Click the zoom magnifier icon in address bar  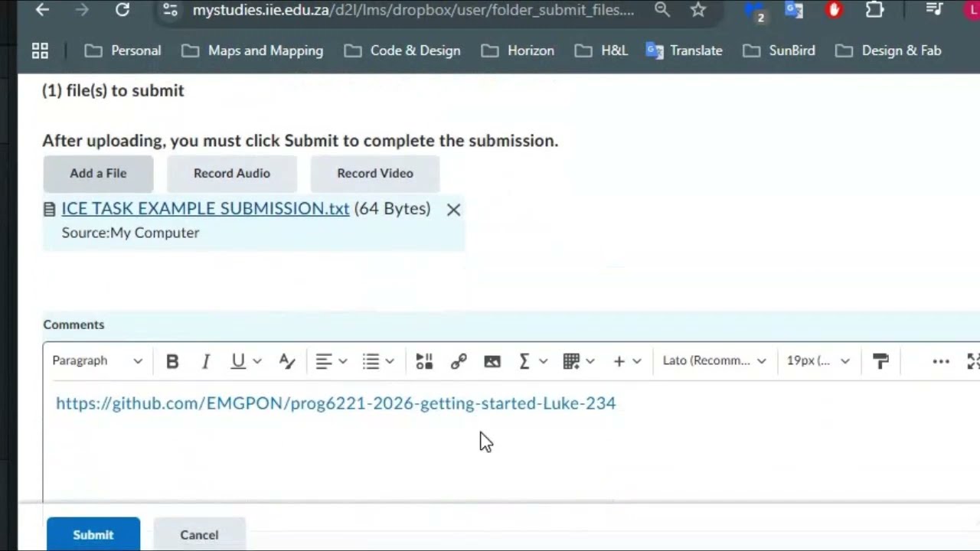click(x=662, y=10)
